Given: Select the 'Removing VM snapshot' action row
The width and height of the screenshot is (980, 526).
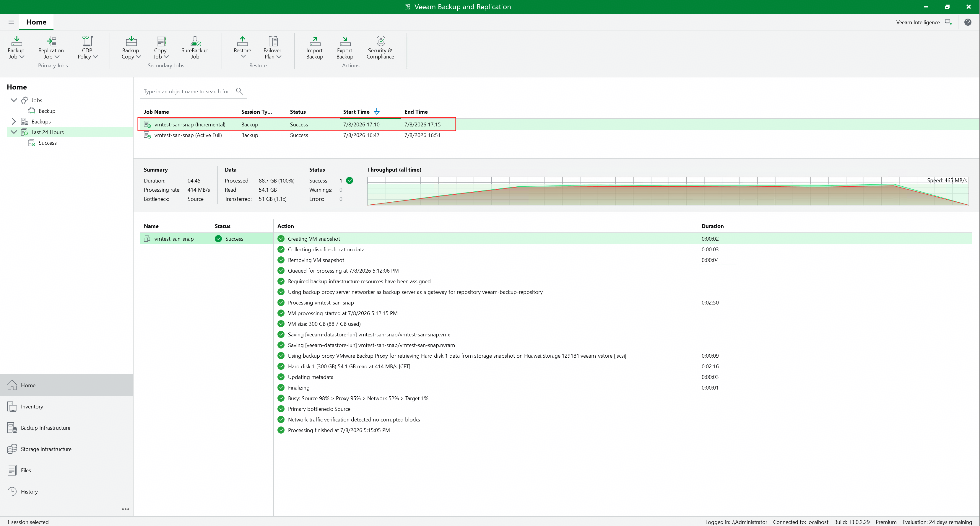Looking at the screenshot, I should [623, 260].
